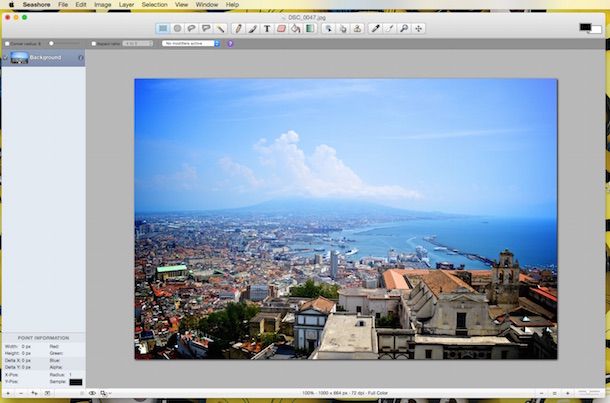Enable the Corner radius checkbox

pos(7,44)
